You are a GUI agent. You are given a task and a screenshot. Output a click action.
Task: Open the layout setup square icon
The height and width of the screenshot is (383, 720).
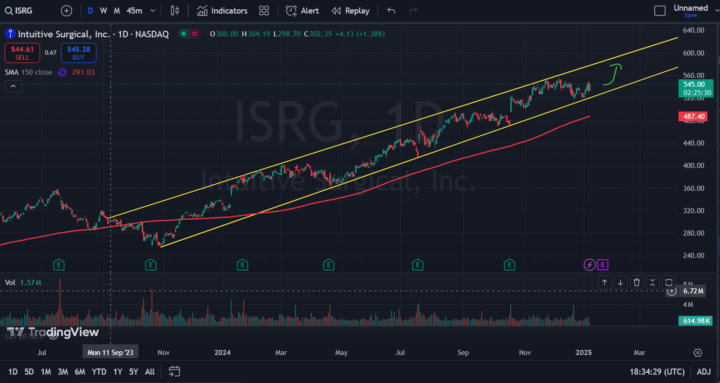pyautogui.click(x=660, y=11)
